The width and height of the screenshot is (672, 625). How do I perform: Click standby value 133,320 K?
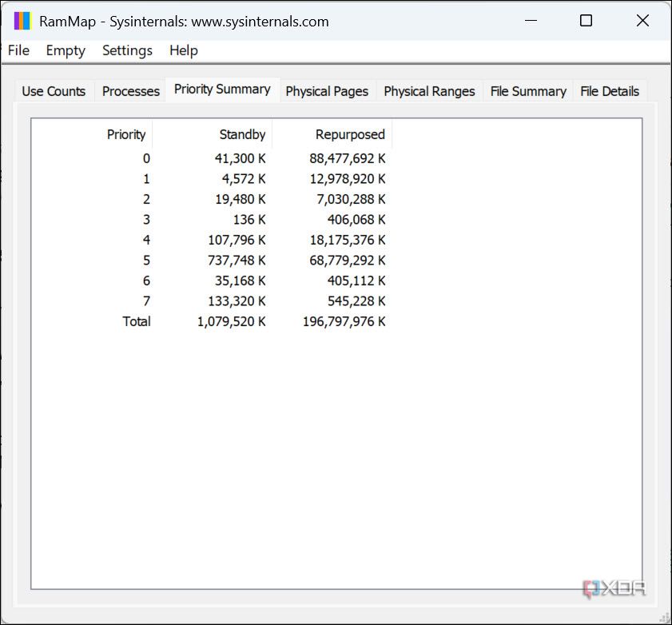(237, 301)
